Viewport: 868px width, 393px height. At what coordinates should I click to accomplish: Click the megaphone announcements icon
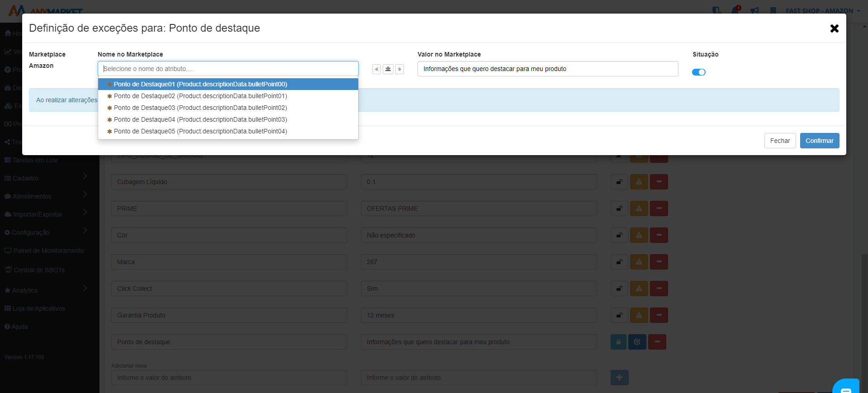point(754,10)
